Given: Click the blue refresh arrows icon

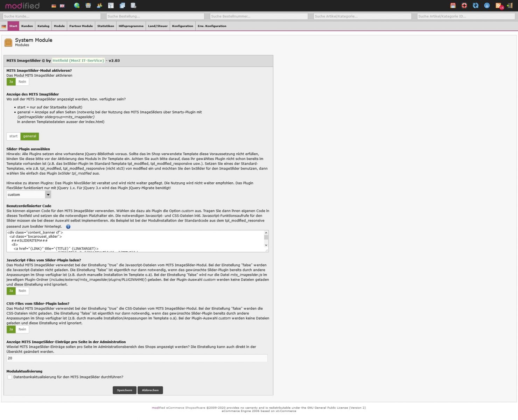Looking at the screenshot, I should click(475, 6).
